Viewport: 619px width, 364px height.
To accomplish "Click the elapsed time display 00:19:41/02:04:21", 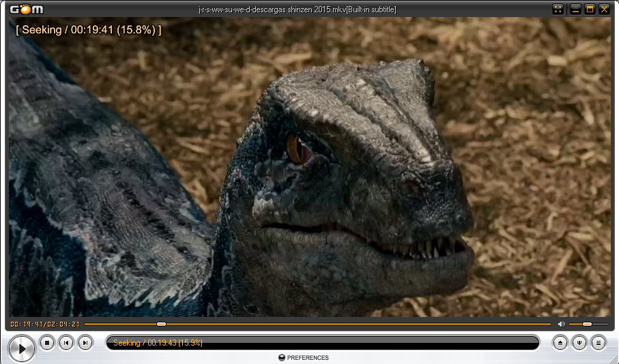I will 45,324.
